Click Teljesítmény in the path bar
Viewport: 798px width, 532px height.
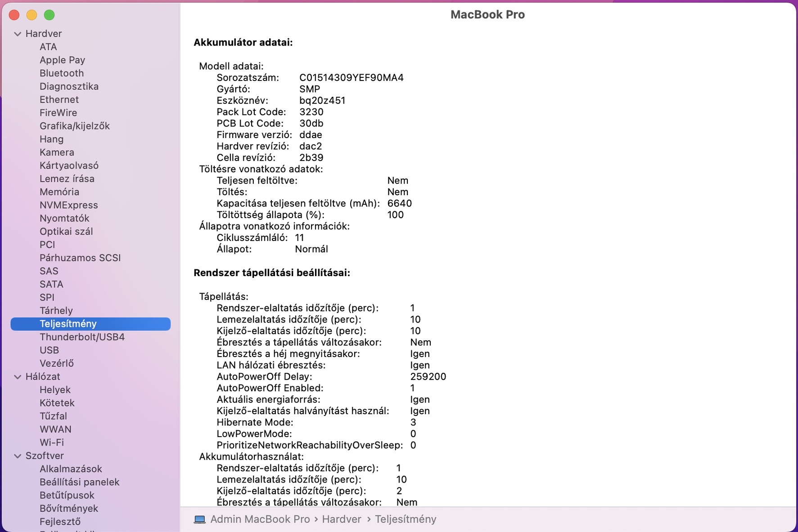tap(406, 519)
